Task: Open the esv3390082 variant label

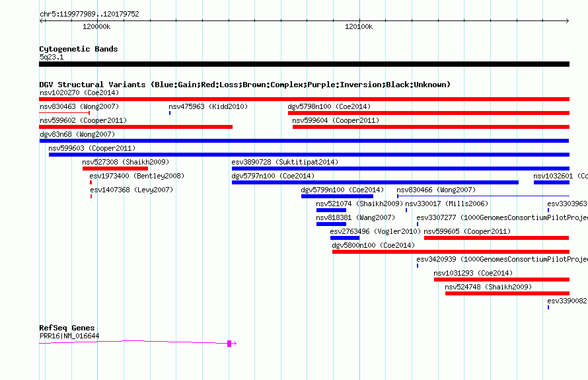Action: tap(567, 301)
